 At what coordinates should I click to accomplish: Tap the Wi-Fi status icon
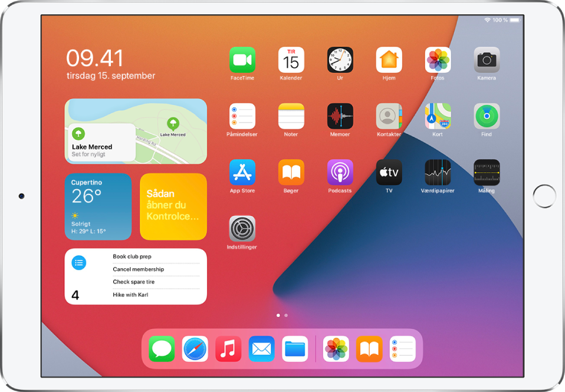[x=488, y=20]
